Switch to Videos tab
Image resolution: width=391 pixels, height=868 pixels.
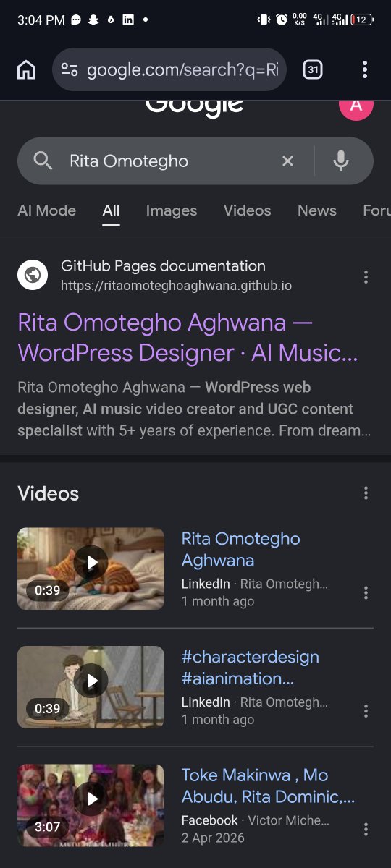click(x=247, y=210)
